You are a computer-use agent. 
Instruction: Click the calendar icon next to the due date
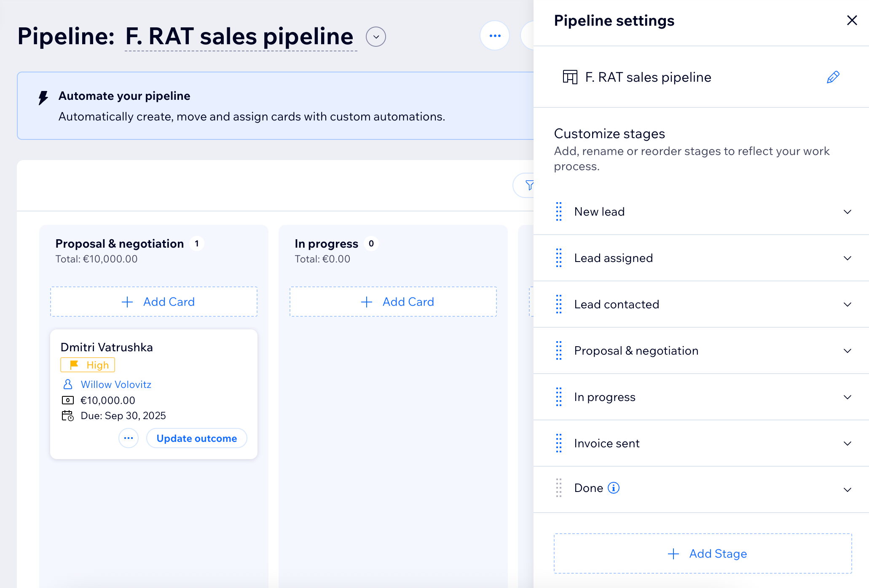(68, 416)
